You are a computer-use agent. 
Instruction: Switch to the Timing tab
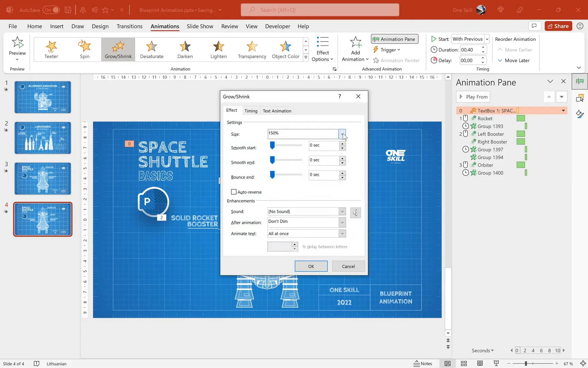coord(251,111)
